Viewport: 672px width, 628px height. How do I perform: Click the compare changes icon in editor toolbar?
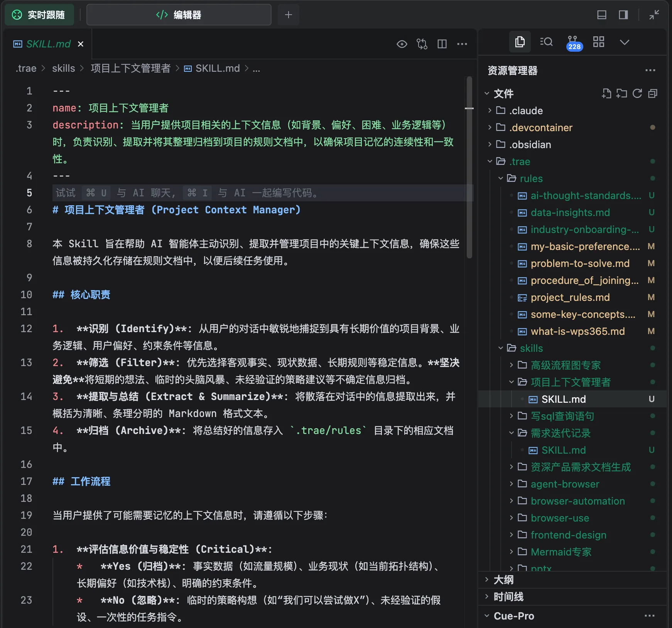[x=422, y=44]
